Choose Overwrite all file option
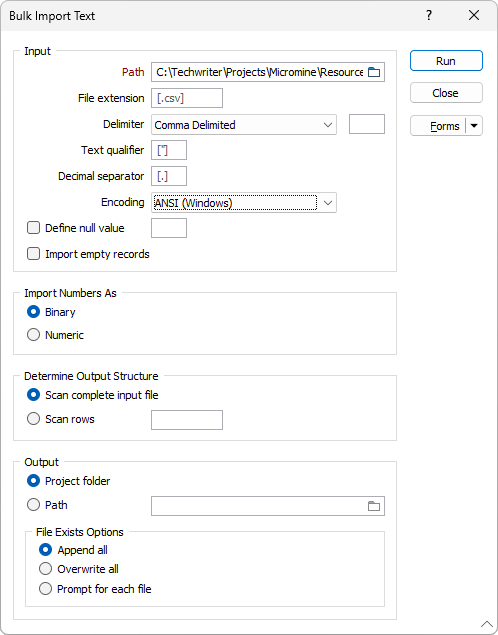498x635 pixels. pos(45,569)
